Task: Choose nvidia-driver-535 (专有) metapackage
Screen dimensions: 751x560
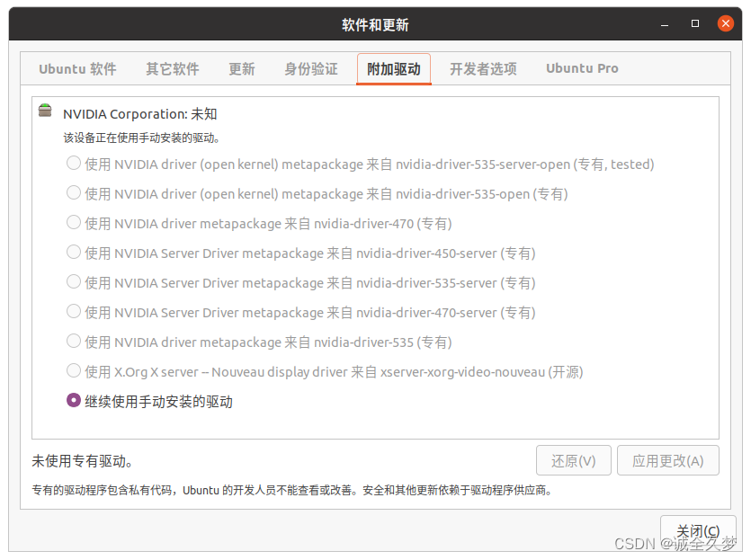Action: (x=74, y=342)
